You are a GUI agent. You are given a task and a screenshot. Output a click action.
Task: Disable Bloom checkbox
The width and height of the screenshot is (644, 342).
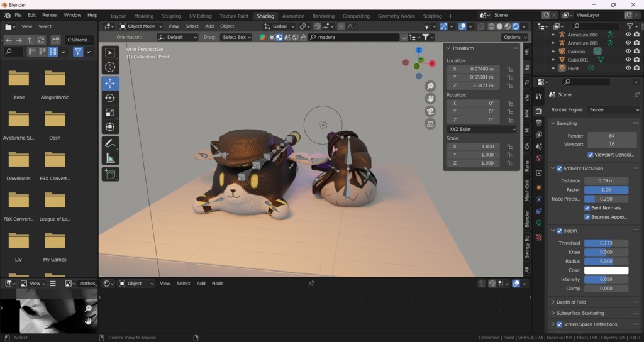pyautogui.click(x=559, y=231)
